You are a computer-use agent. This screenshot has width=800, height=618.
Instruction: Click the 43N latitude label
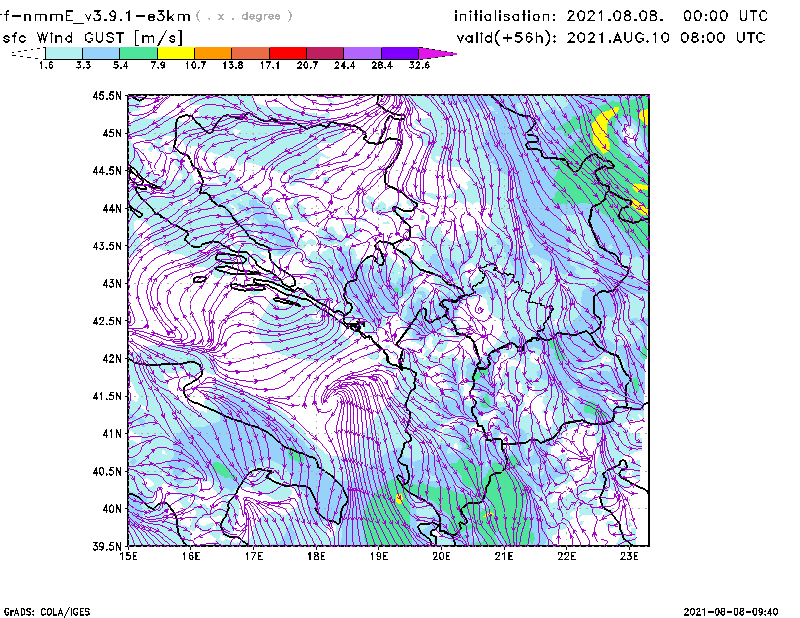tap(112, 283)
